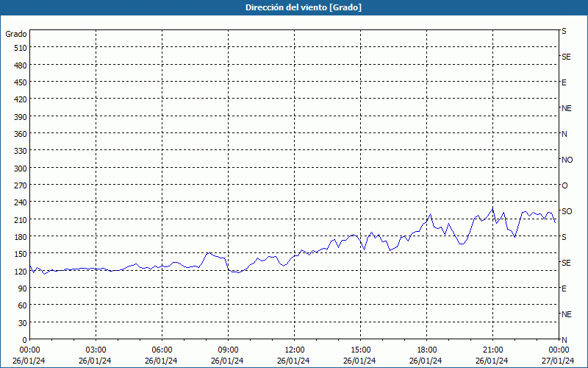This screenshot has width=588, height=368.
Task: Click the 26/01/24 date under 06:00
Action: [x=161, y=361]
